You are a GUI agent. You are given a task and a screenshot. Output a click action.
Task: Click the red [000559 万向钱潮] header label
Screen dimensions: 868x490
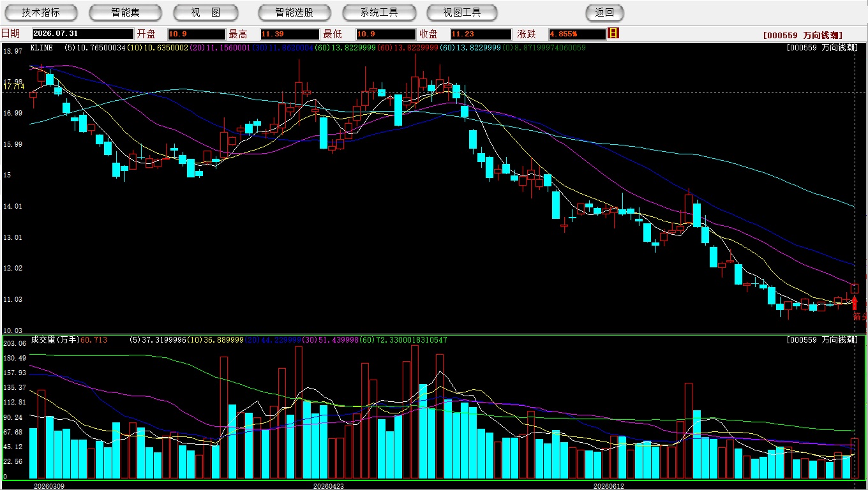(x=803, y=36)
